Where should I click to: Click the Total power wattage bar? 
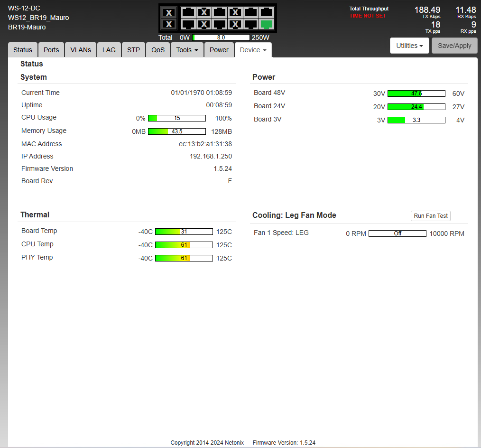coord(221,37)
